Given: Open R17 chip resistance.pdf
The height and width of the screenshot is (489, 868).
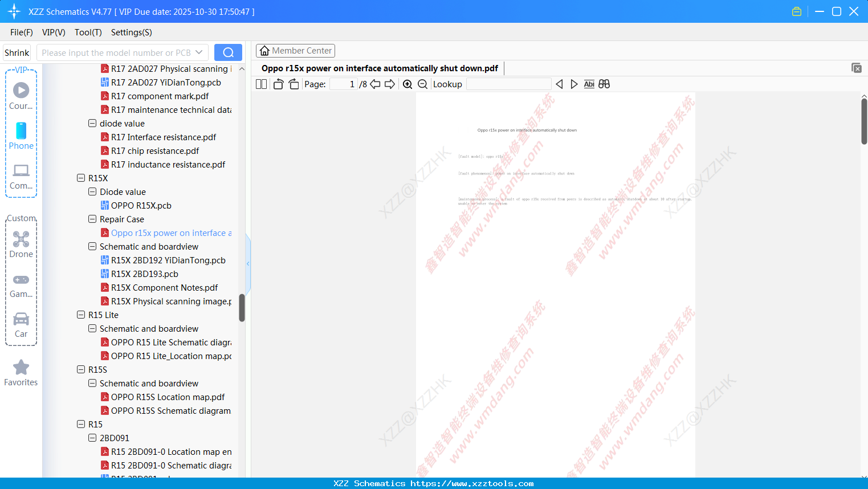Looking at the screenshot, I should pos(155,150).
